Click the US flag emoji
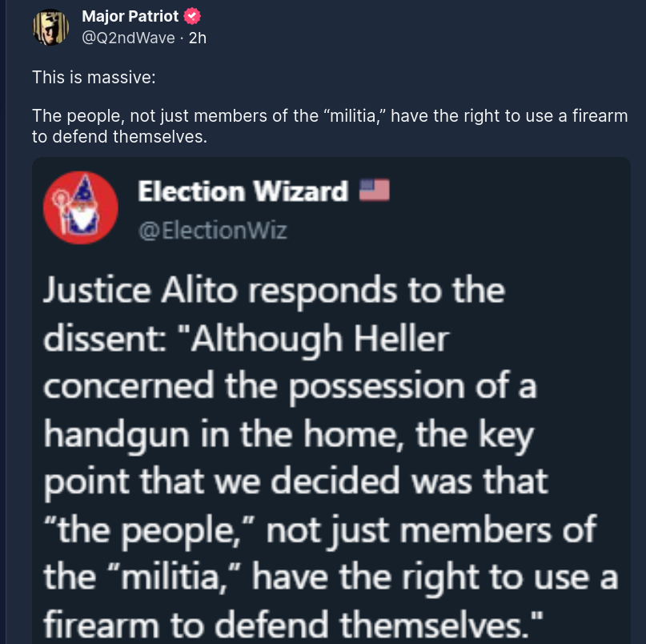Viewport: 646px width, 644px height. 374,191
